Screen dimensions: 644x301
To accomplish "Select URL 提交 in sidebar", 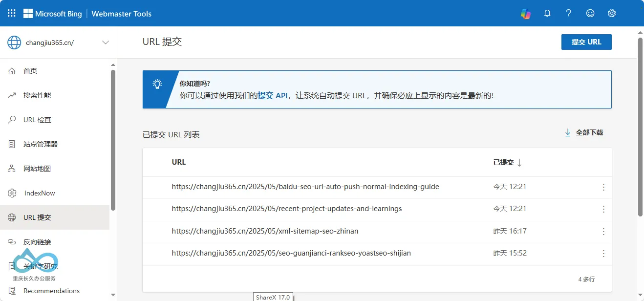I will [55, 217].
